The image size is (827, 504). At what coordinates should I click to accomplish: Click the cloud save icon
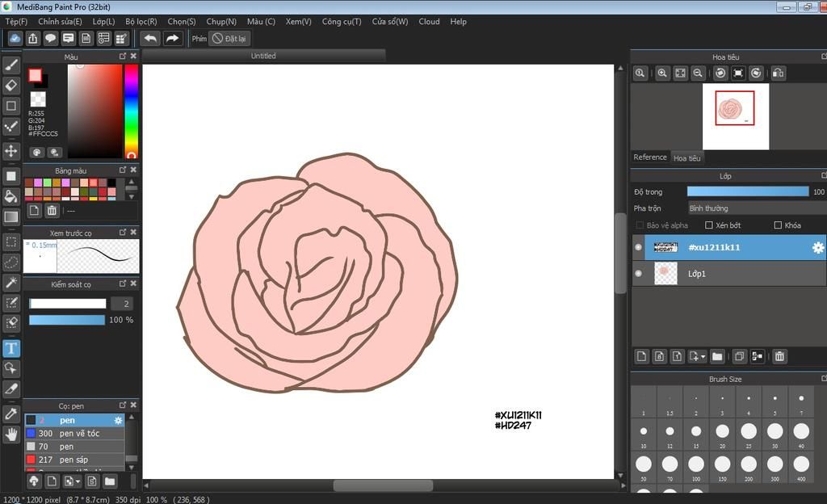[15, 39]
